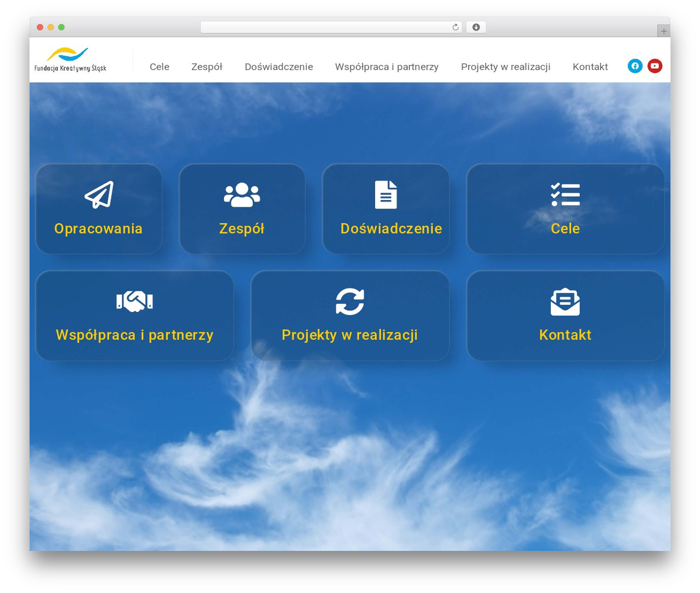Click the open envelope icon above Kontakt
The height and width of the screenshot is (593, 700).
point(565,301)
